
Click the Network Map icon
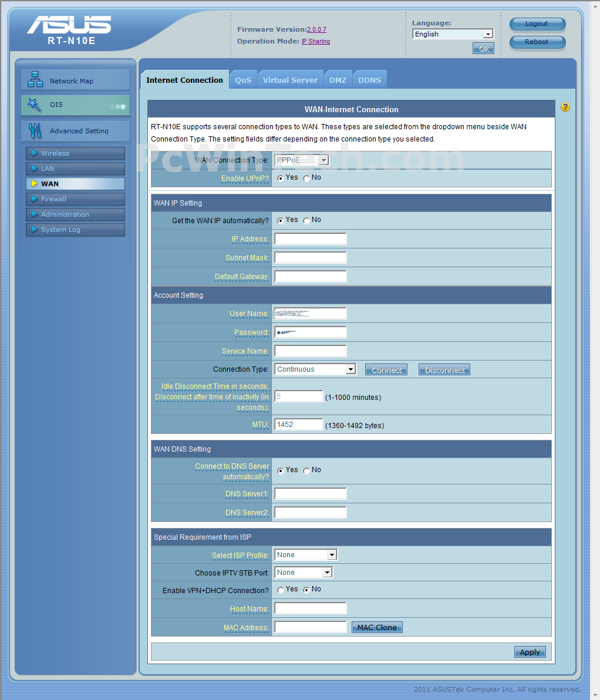pos(35,79)
